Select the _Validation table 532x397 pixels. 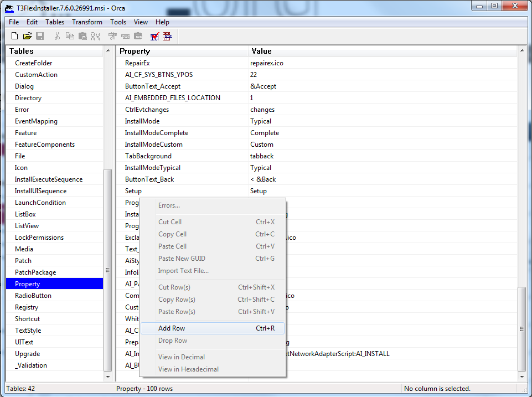(x=31, y=365)
